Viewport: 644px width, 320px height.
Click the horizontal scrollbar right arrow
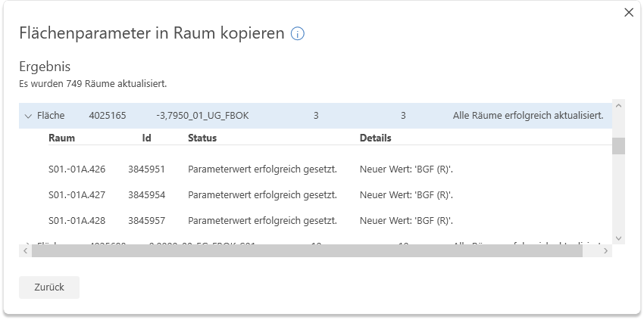click(606, 250)
